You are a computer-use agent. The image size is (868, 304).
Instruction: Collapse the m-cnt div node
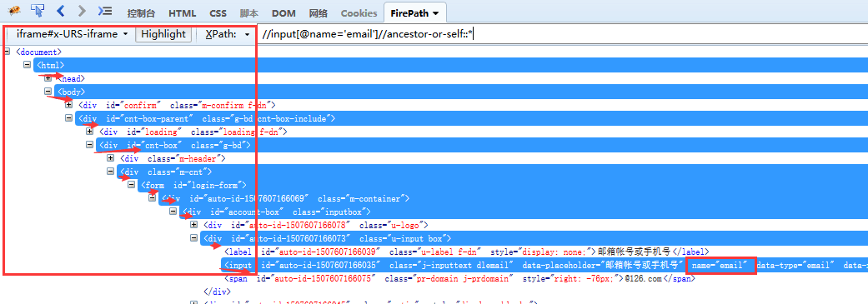110,172
